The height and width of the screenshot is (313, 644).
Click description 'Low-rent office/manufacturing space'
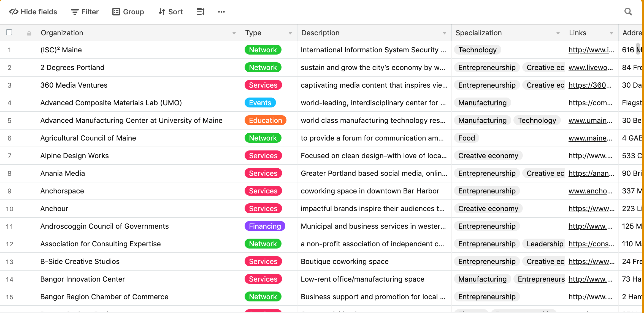click(362, 279)
